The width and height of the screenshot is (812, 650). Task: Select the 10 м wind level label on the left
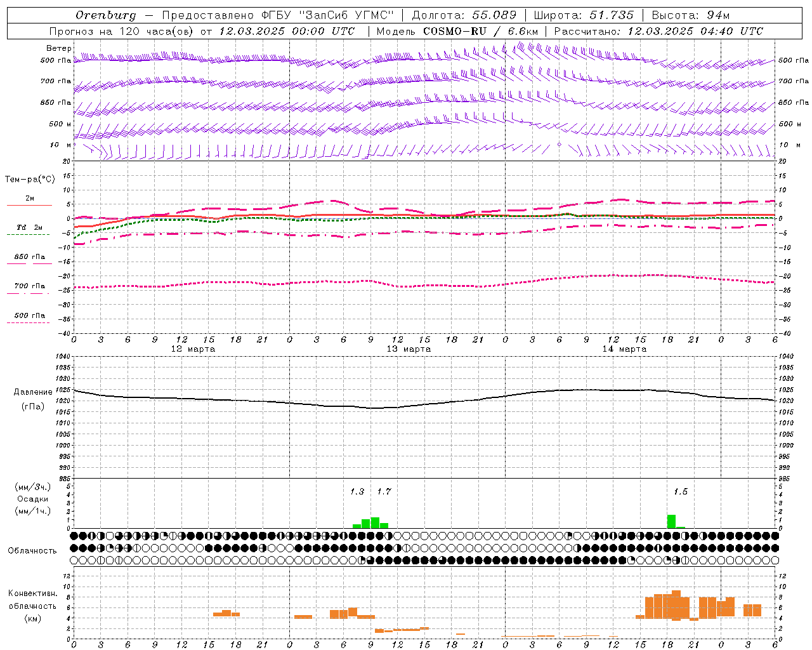click(x=61, y=145)
